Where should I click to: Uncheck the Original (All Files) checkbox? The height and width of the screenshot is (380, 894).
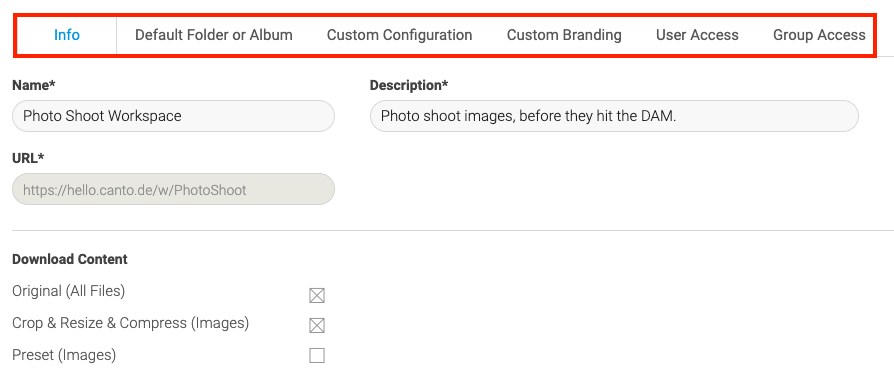click(x=317, y=296)
